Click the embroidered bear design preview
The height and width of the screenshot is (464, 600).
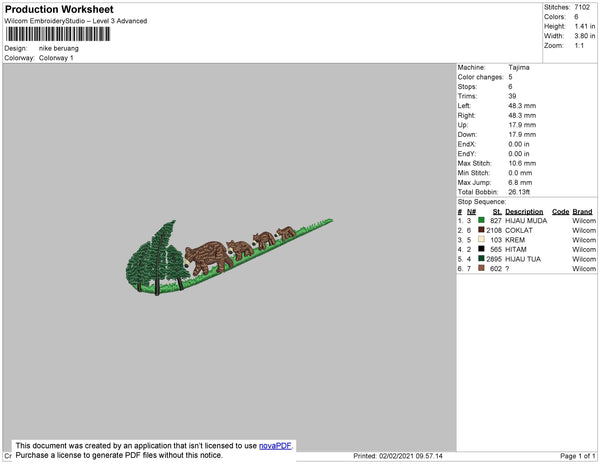pyautogui.click(x=230, y=257)
